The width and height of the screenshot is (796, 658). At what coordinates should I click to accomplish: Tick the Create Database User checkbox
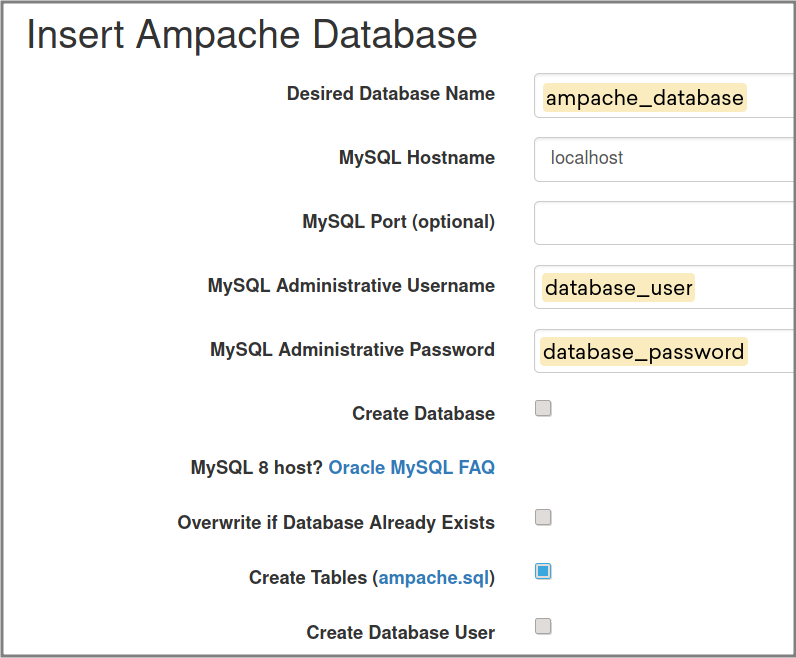coord(543,627)
